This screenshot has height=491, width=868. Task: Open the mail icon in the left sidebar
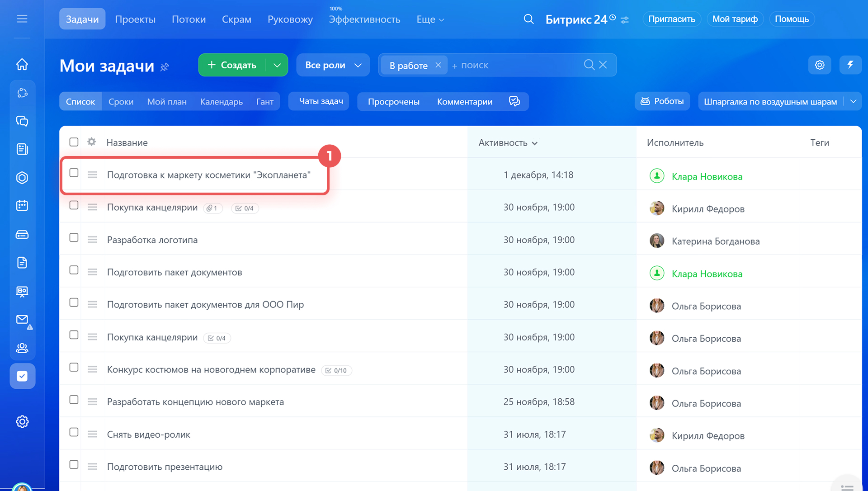click(22, 320)
